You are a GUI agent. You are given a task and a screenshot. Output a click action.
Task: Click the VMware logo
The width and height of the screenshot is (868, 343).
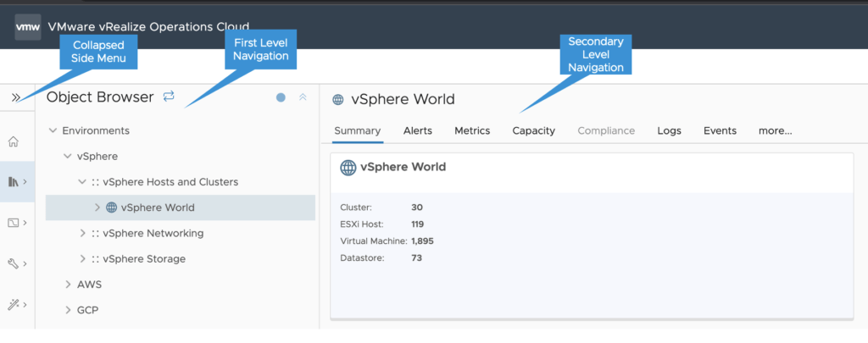click(27, 26)
